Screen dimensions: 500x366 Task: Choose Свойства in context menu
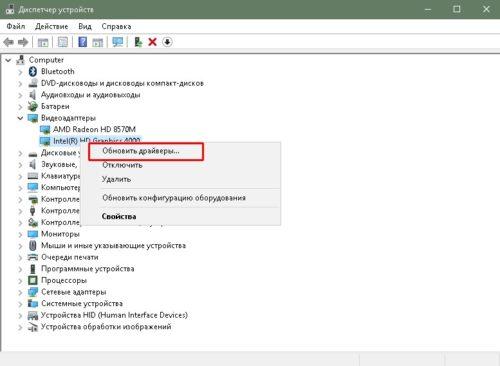pyautogui.click(x=119, y=217)
